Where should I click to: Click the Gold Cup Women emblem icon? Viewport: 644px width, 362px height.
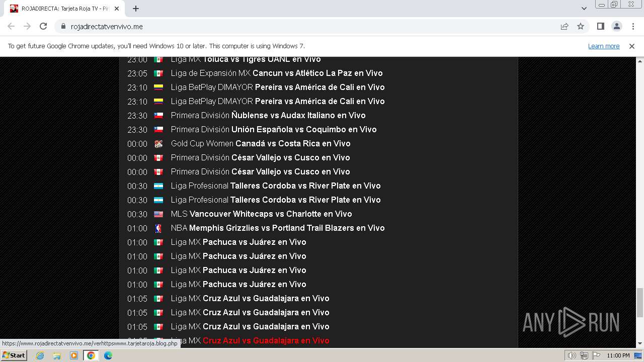pos(158,144)
